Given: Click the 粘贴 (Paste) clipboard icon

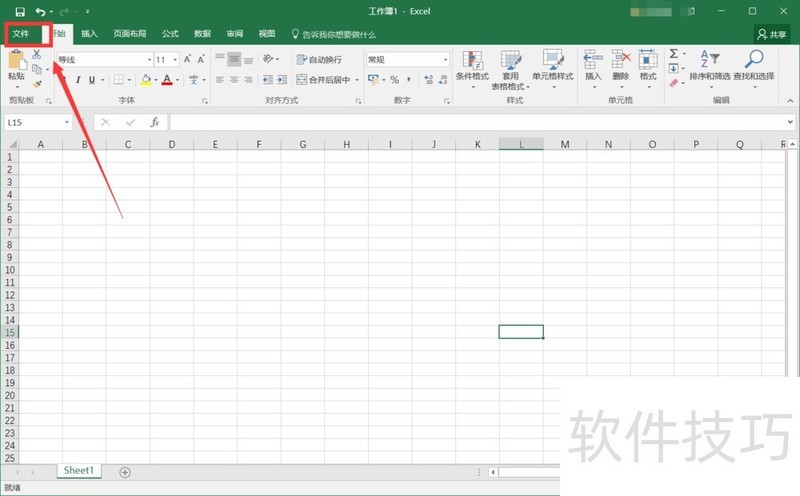Looking at the screenshot, I should (16, 60).
